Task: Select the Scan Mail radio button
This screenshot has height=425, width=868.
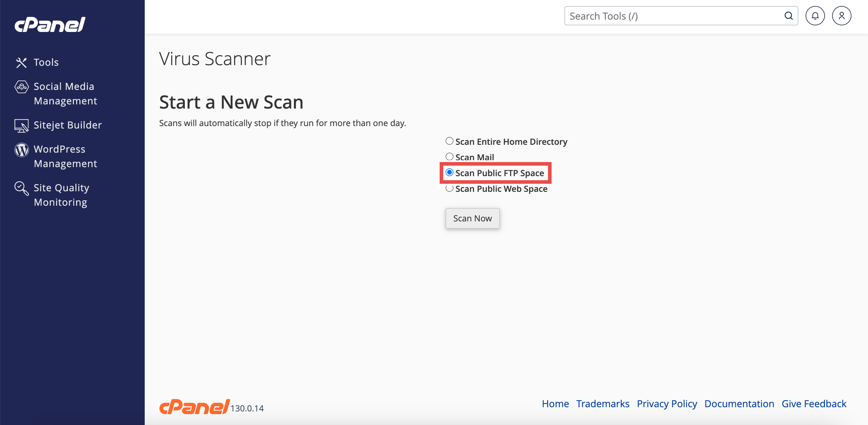Action: pos(449,157)
